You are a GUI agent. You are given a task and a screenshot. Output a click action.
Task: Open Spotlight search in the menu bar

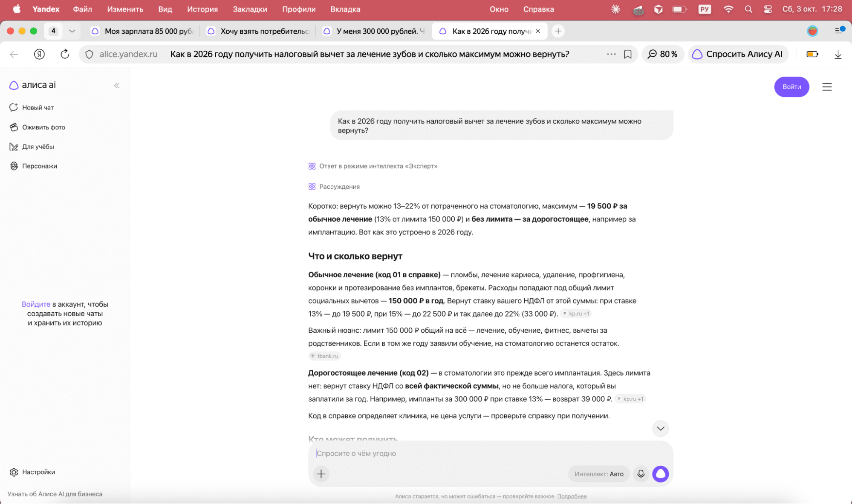click(x=748, y=9)
